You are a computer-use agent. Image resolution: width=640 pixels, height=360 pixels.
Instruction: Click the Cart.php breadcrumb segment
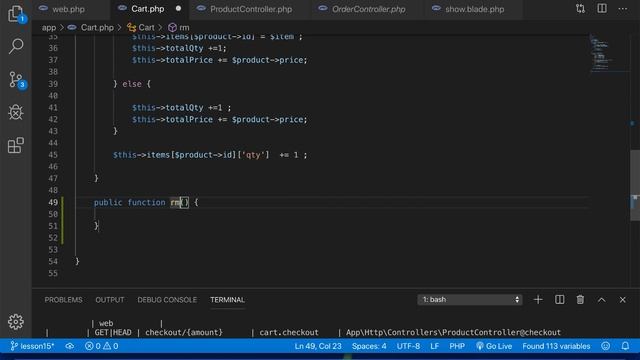pyautogui.click(x=97, y=28)
